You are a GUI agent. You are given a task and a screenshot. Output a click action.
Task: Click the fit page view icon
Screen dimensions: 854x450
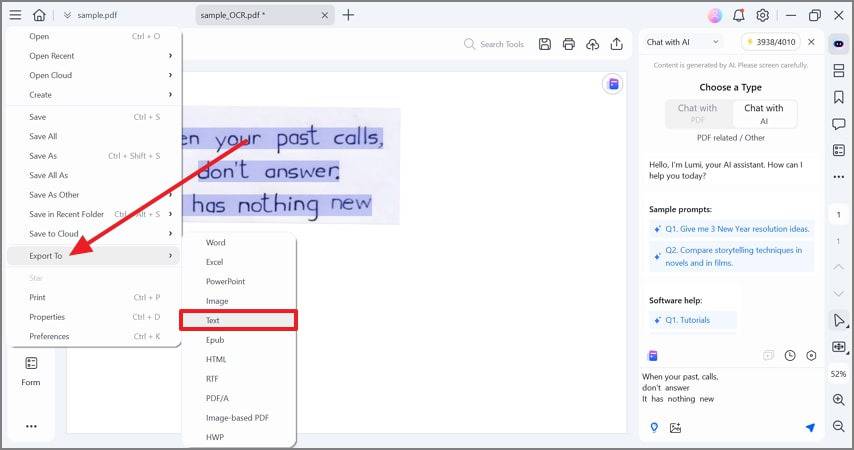point(839,347)
